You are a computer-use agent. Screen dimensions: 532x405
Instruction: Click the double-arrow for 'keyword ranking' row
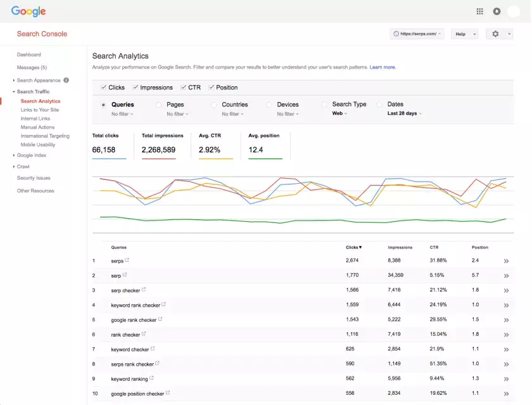(x=506, y=379)
